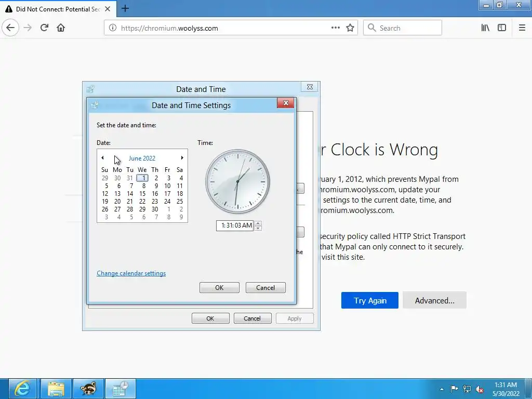
Task: Click the browser forward arrow
Action: [28, 28]
